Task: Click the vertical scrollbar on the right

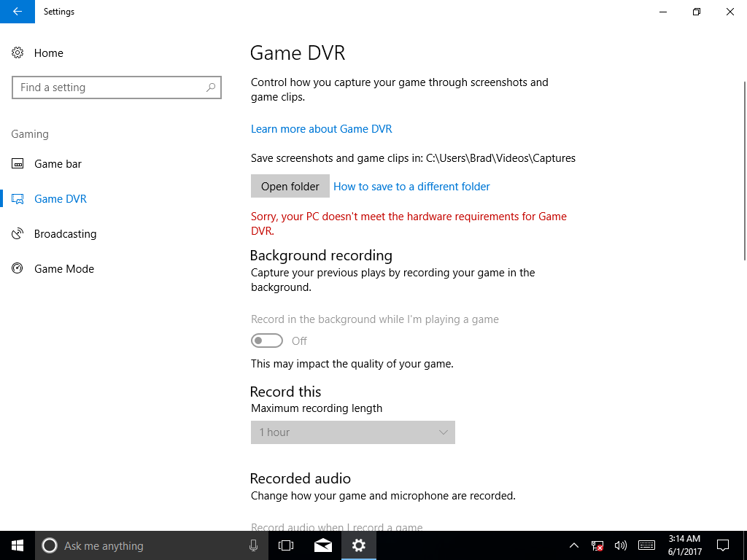Action: (x=744, y=171)
